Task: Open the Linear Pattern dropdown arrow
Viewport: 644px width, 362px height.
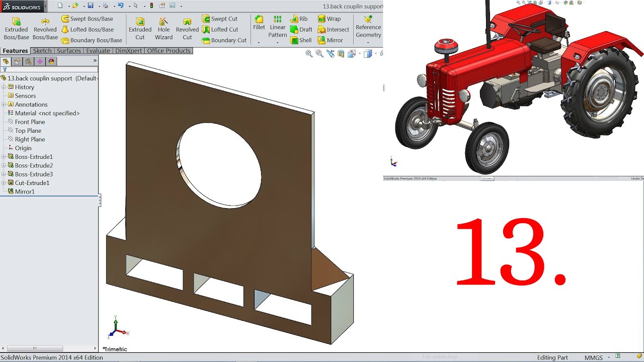Action: pos(277,42)
